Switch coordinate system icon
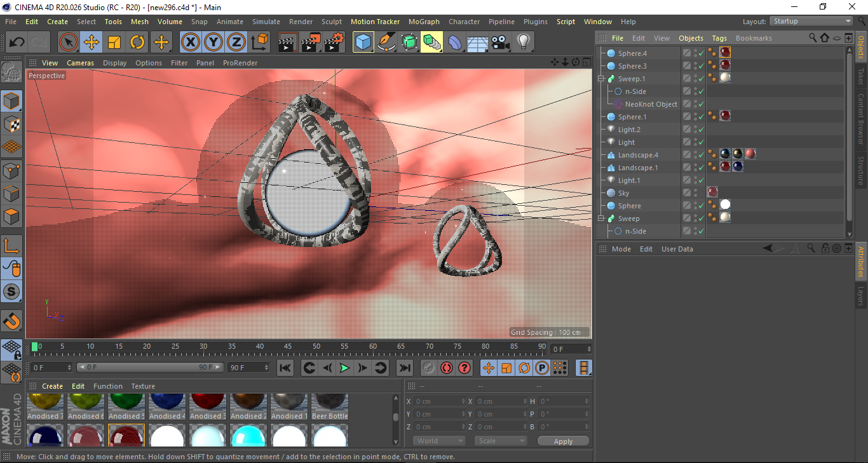This screenshot has height=463, width=868. 259,43
